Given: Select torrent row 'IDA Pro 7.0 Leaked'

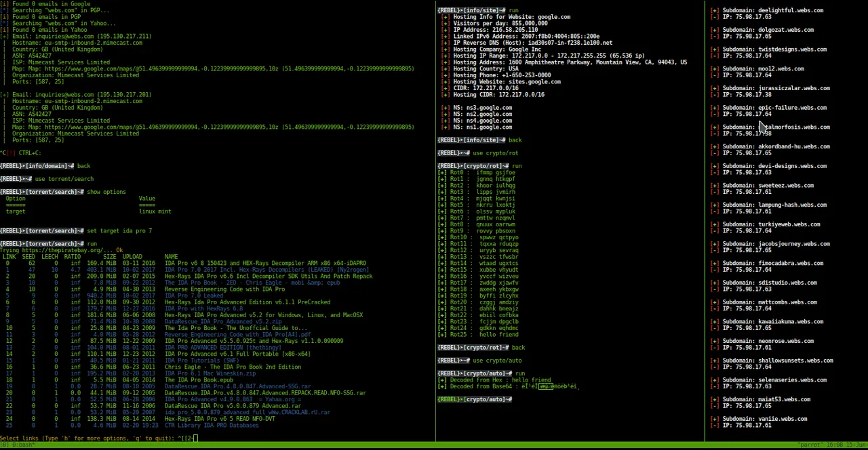Looking at the screenshot, I should [194, 296].
